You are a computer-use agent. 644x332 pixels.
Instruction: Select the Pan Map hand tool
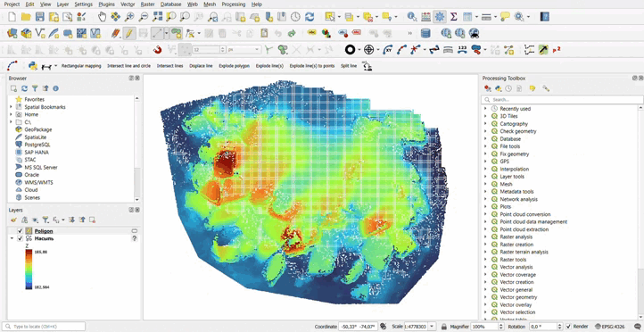[x=102, y=17]
